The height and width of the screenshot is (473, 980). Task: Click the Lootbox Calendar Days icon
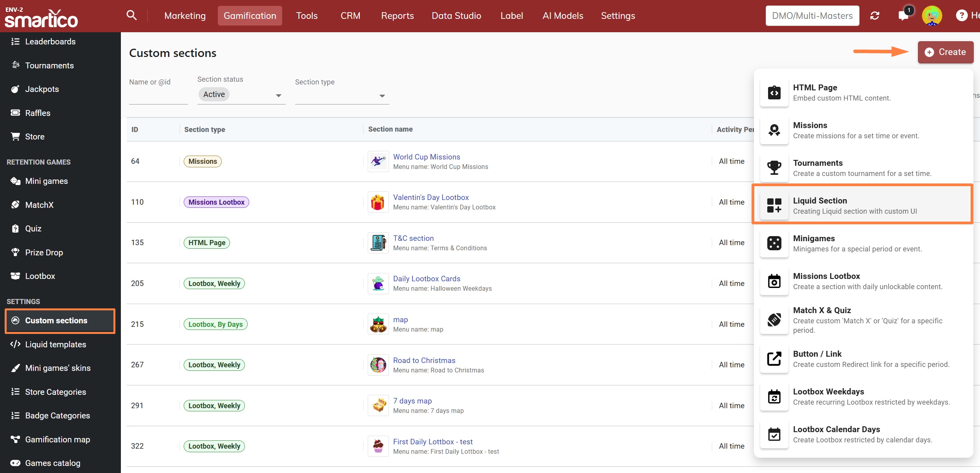pyautogui.click(x=774, y=434)
